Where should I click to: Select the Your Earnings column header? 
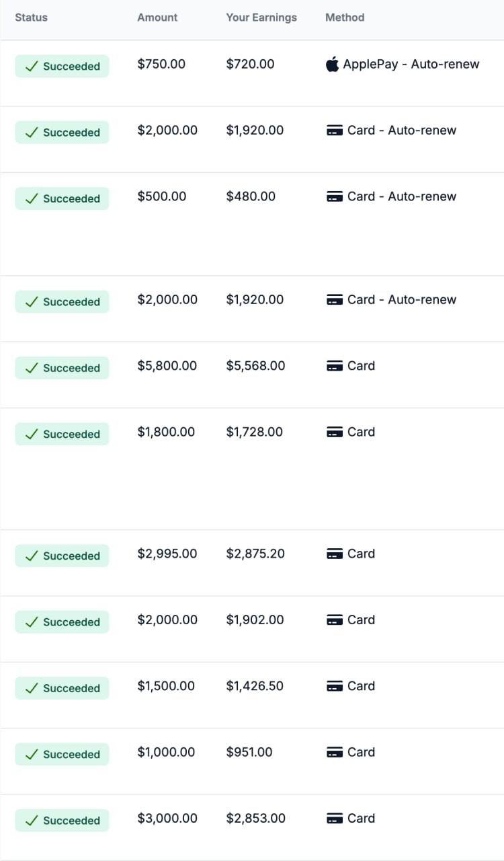tap(261, 17)
